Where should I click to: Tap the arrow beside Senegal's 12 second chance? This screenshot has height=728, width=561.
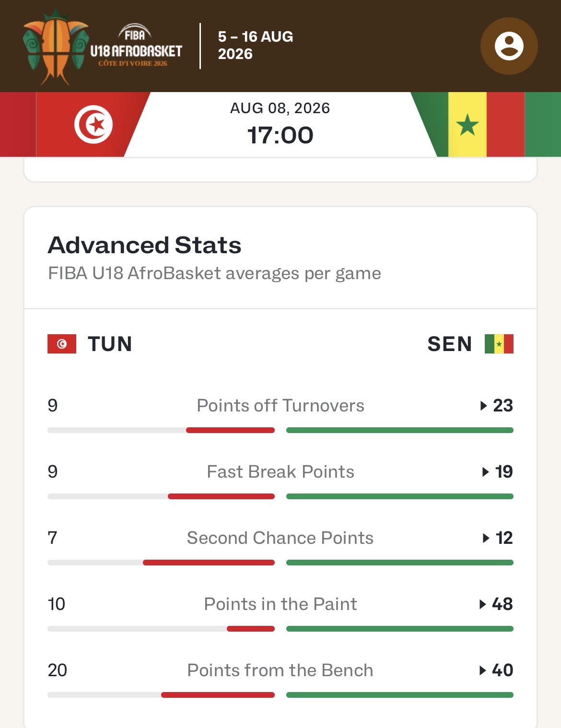(x=486, y=538)
